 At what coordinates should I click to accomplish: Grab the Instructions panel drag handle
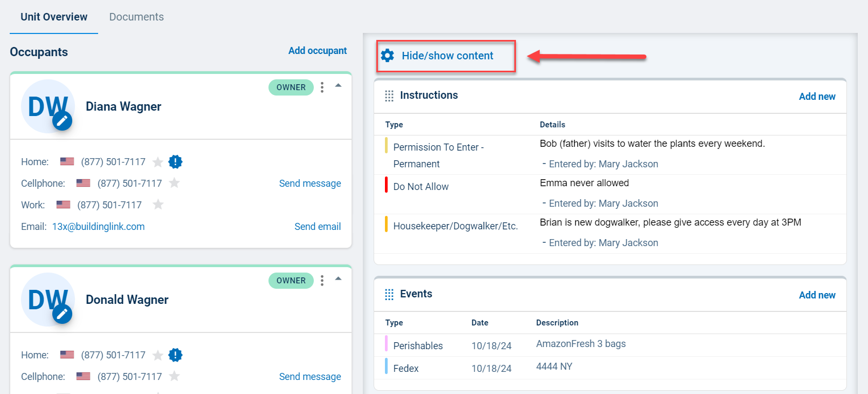389,96
